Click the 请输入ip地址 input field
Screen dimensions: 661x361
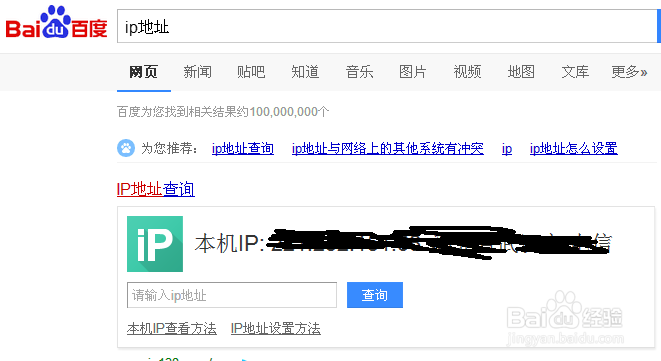coord(232,295)
